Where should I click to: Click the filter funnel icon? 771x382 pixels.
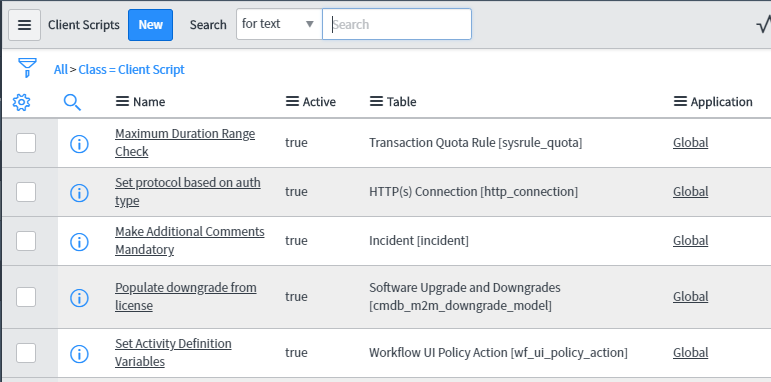[x=27, y=67]
